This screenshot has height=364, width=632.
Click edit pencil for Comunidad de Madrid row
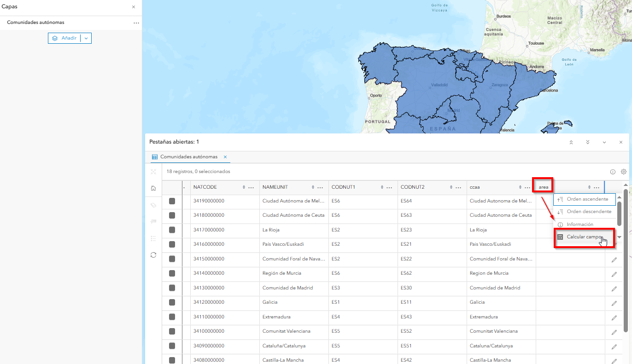pos(614,289)
